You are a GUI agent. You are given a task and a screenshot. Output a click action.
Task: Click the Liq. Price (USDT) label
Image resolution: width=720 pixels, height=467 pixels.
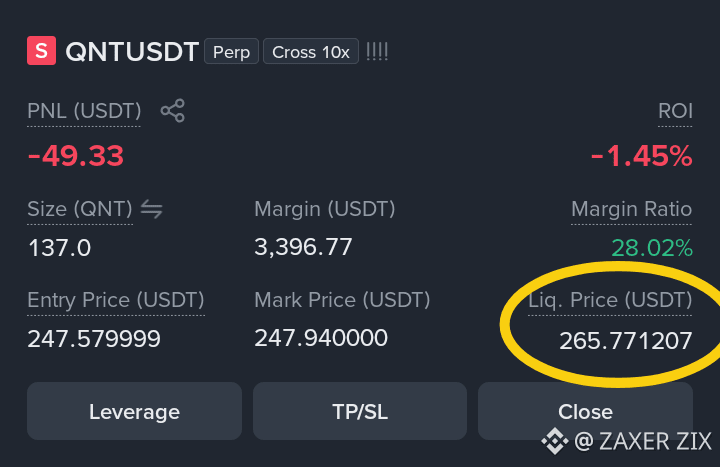point(610,300)
